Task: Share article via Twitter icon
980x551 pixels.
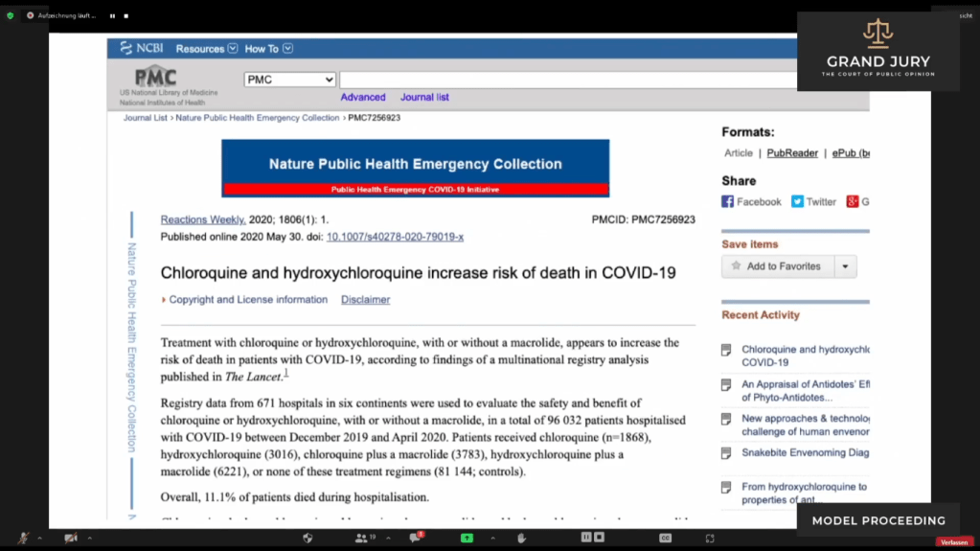Action: 797,202
